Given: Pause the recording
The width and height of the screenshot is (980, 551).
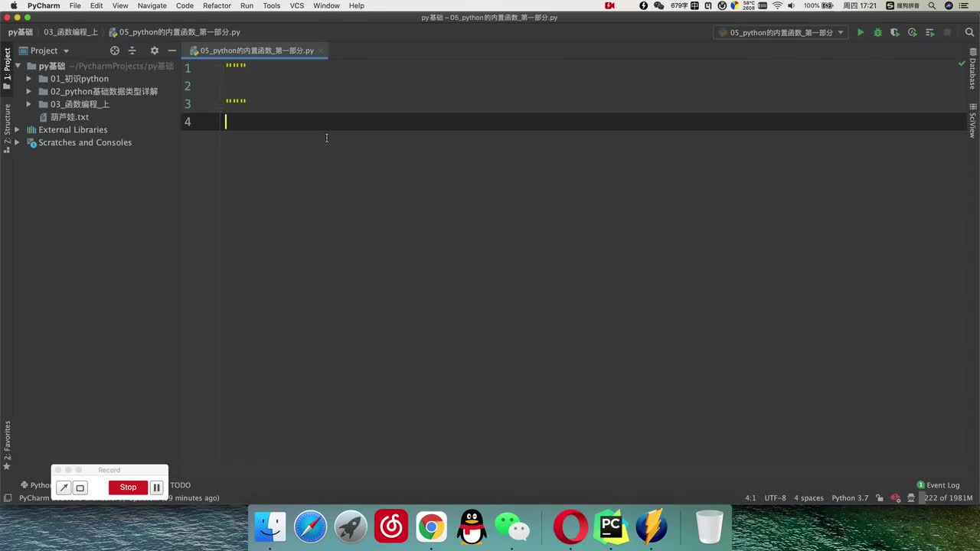Looking at the screenshot, I should pyautogui.click(x=156, y=487).
